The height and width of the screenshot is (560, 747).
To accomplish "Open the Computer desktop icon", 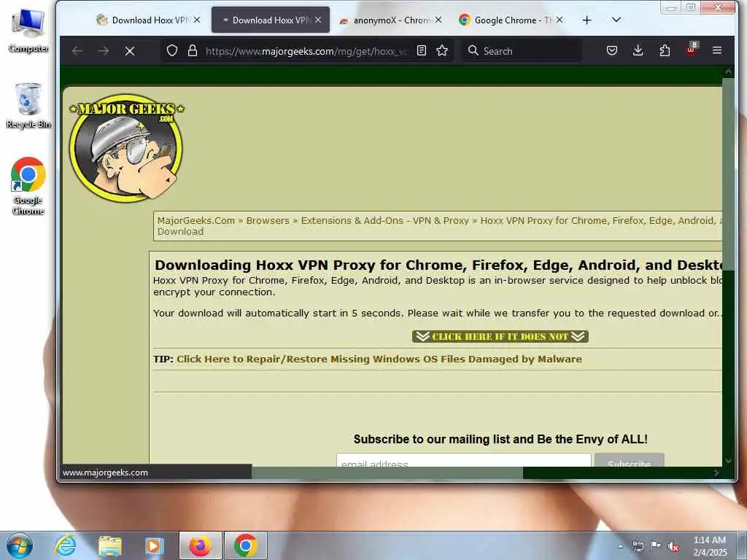I will (x=28, y=31).
